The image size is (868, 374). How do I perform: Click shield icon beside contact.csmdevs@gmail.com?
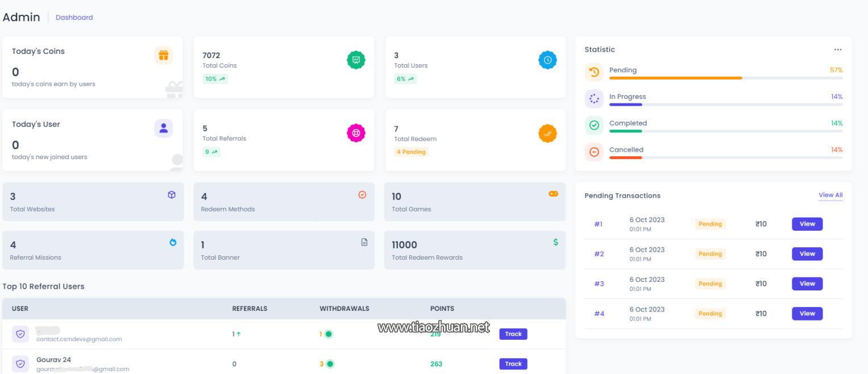20,334
